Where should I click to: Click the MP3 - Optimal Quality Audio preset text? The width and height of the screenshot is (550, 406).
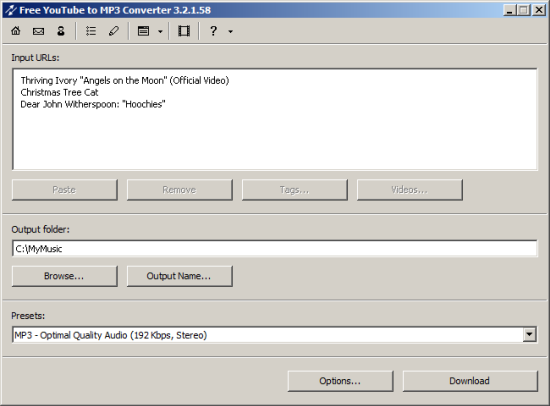tap(110, 335)
